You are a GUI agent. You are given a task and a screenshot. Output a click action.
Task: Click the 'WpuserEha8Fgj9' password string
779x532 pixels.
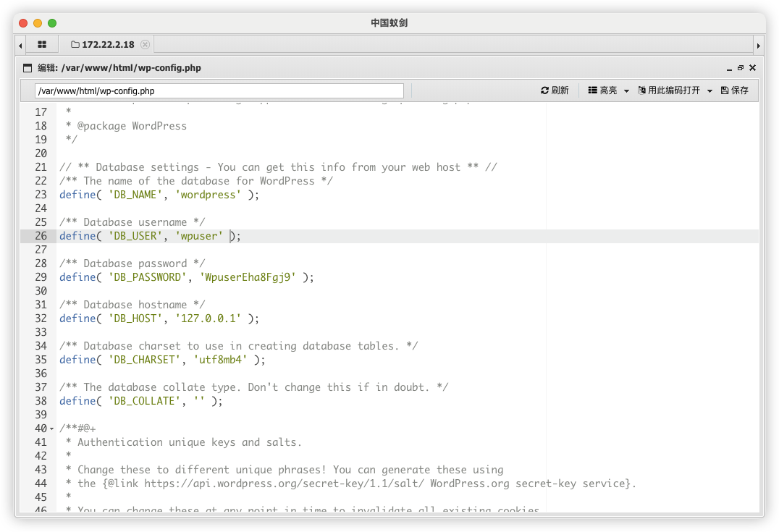pyautogui.click(x=248, y=277)
